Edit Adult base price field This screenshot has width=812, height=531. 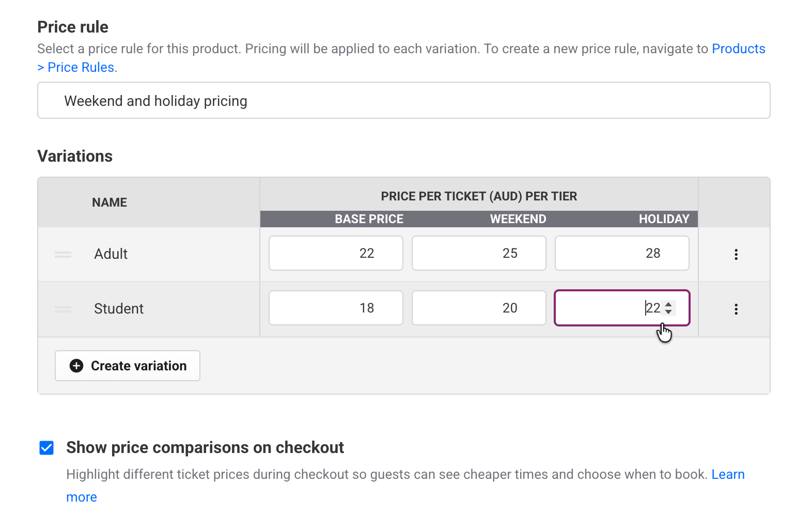click(x=336, y=253)
